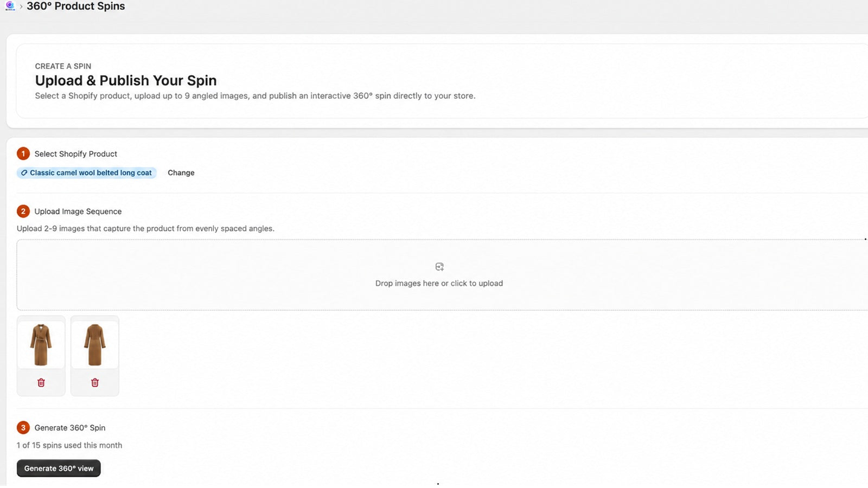Screen dimensions: 868x488
Task: Delete the second coat image with trash icon
Action: [95, 383]
